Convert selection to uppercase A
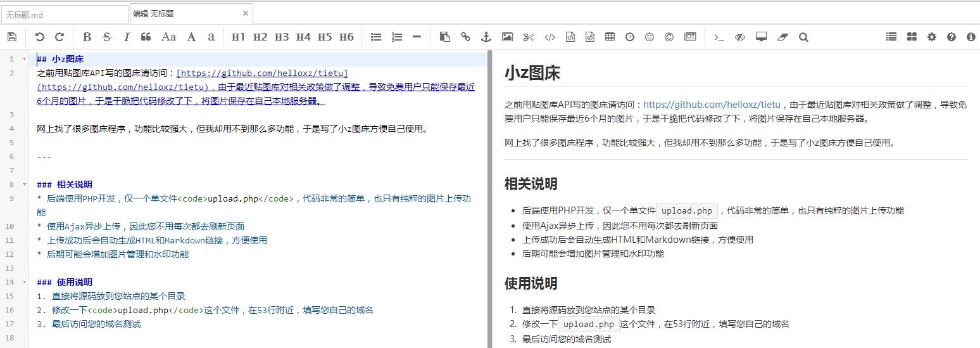The height and width of the screenshot is (348, 980). coord(191,37)
